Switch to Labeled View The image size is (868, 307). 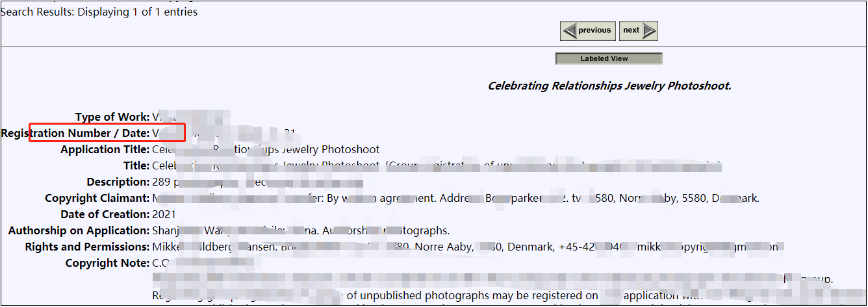(x=609, y=58)
